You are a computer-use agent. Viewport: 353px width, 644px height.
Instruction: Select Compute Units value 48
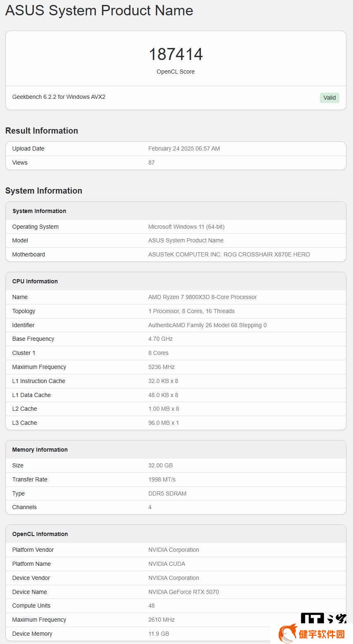pyautogui.click(x=151, y=606)
